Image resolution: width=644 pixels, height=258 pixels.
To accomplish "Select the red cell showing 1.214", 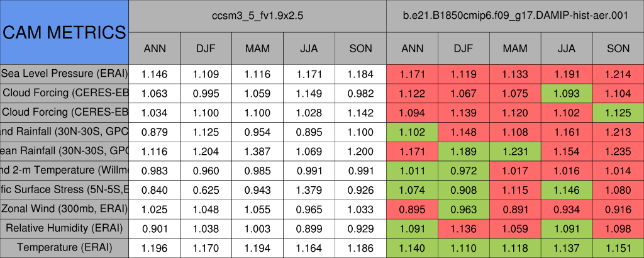I will [x=618, y=74].
